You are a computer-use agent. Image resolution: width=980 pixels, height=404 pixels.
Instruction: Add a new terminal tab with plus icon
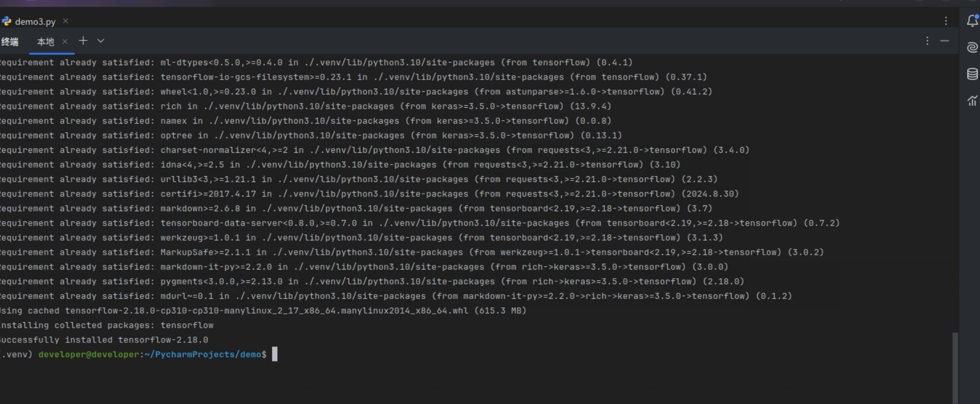[83, 41]
